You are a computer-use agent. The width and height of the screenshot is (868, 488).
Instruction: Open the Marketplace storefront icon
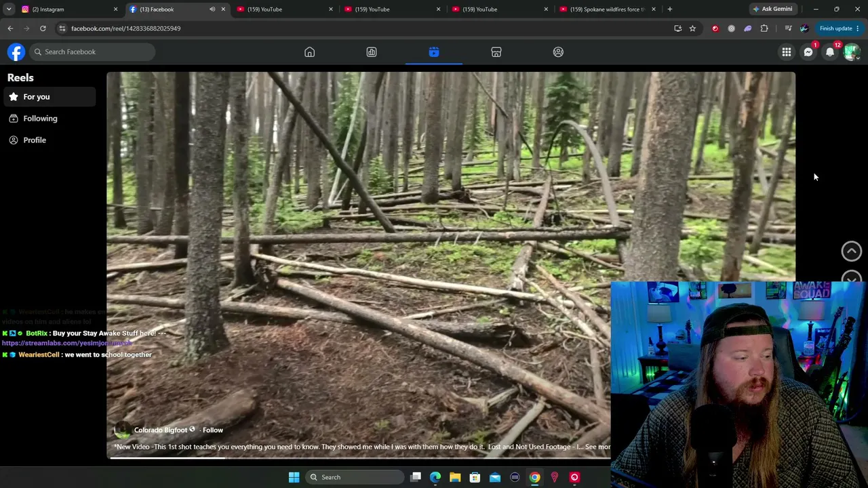[x=496, y=52]
